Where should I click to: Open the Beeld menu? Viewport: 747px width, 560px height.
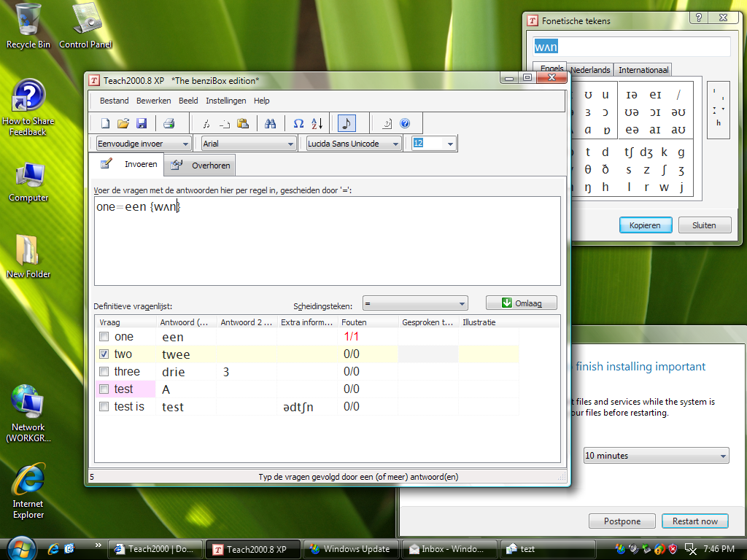(x=188, y=101)
